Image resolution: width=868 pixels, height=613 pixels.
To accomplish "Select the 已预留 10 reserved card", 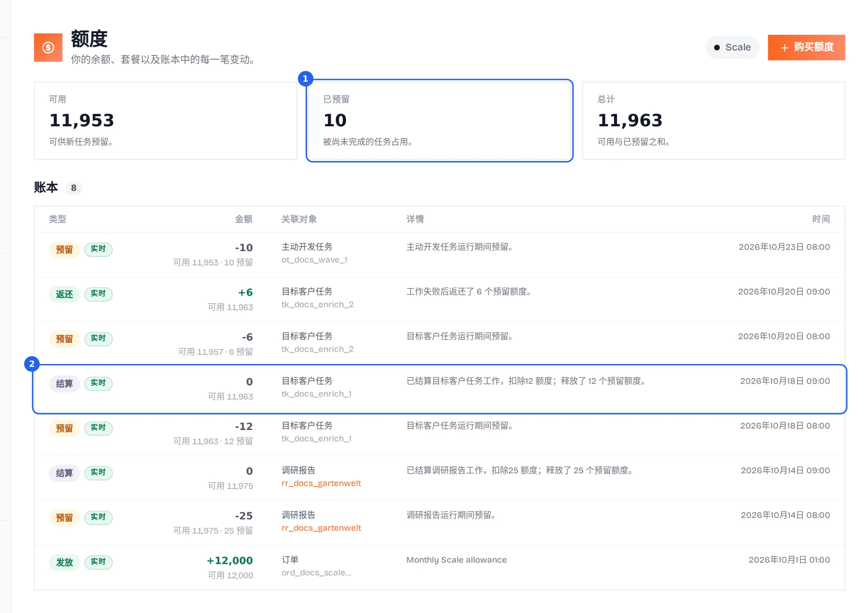I will tap(439, 121).
